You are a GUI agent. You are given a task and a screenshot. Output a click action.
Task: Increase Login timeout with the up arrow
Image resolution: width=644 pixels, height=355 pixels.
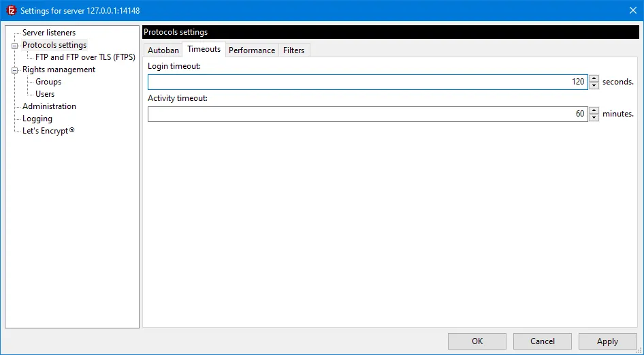(x=594, y=78)
